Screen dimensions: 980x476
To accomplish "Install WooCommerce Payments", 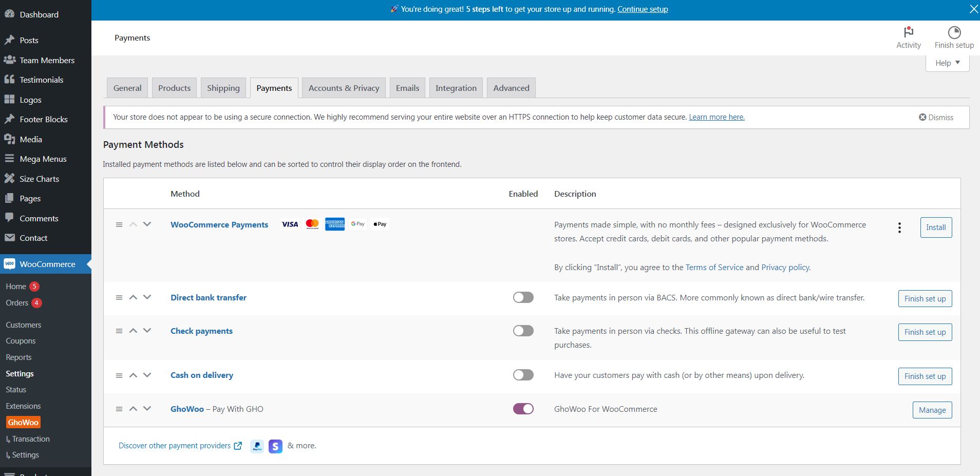I will click(936, 227).
